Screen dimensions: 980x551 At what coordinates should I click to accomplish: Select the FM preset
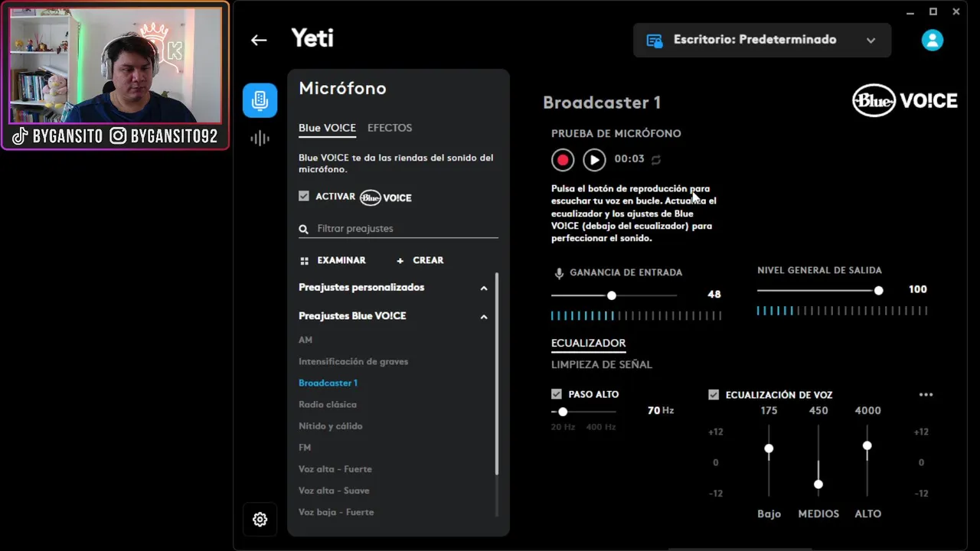(x=305, y=447)
